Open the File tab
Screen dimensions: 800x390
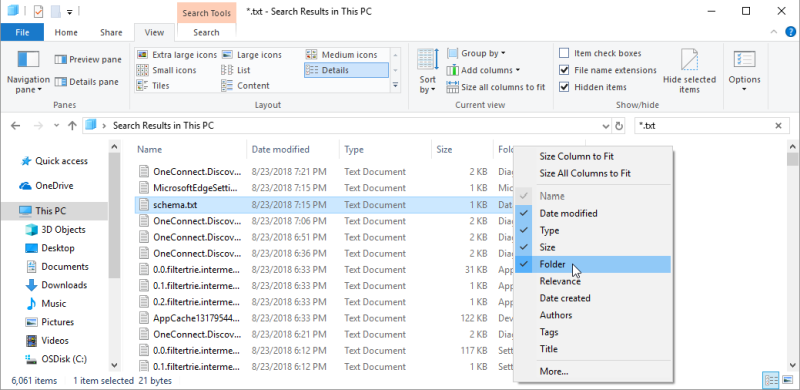coord(22,32)
